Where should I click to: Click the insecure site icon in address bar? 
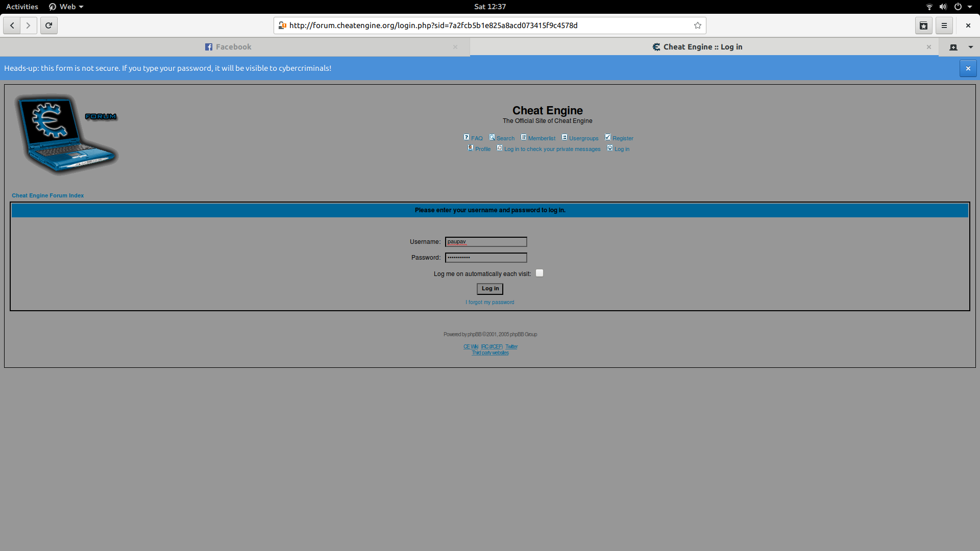282,26
